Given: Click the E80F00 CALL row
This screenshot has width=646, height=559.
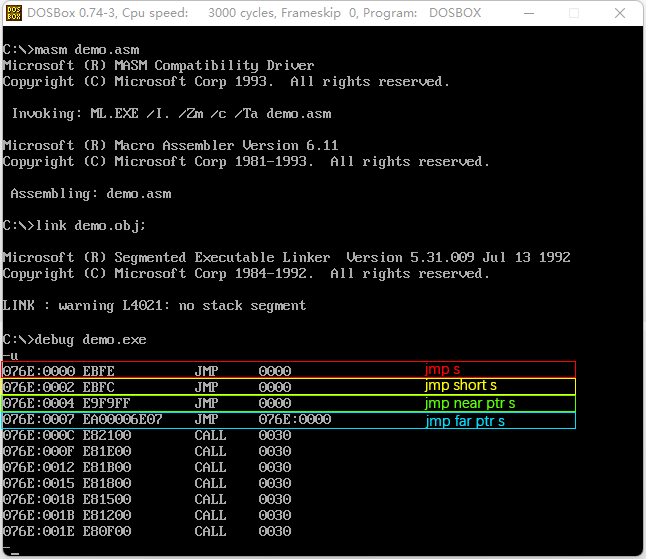Looking at the screenshot, I should [x=147, y=531].
